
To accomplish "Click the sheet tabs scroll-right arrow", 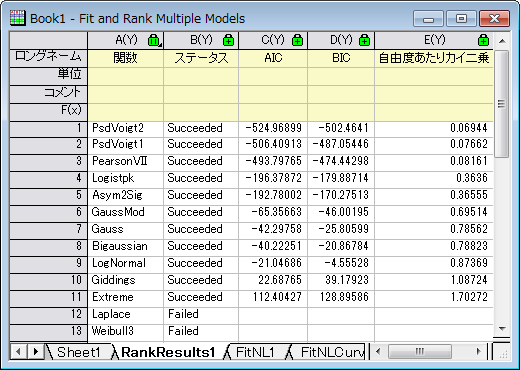I will point(36,351).
